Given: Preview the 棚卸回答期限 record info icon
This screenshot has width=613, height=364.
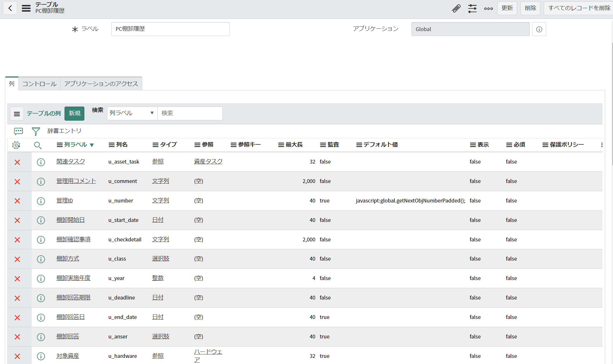Looking at the screenshot, I should [x=41, y=298].
